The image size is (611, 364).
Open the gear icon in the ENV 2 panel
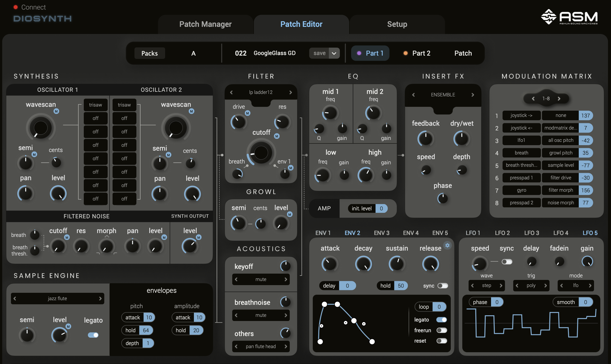click(448, 246)
